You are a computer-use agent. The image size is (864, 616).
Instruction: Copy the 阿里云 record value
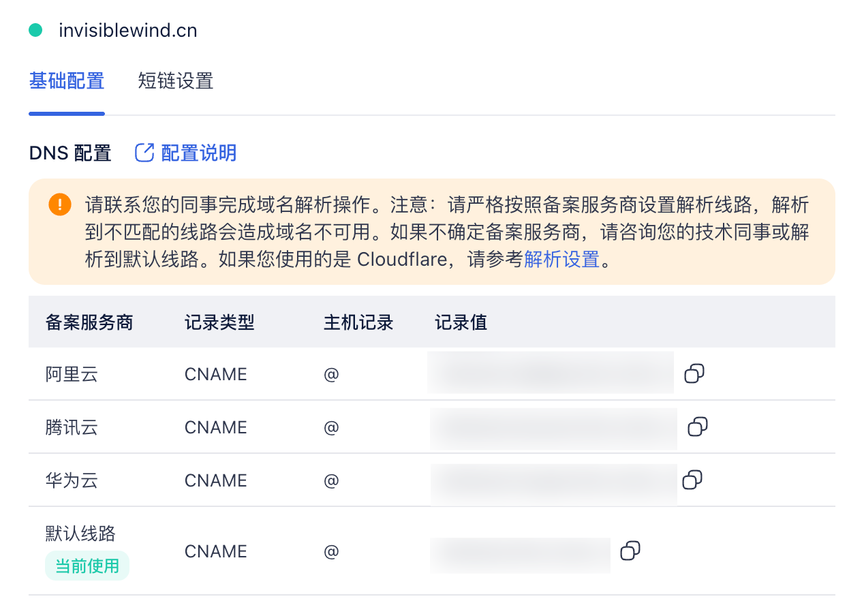point(694,373)
